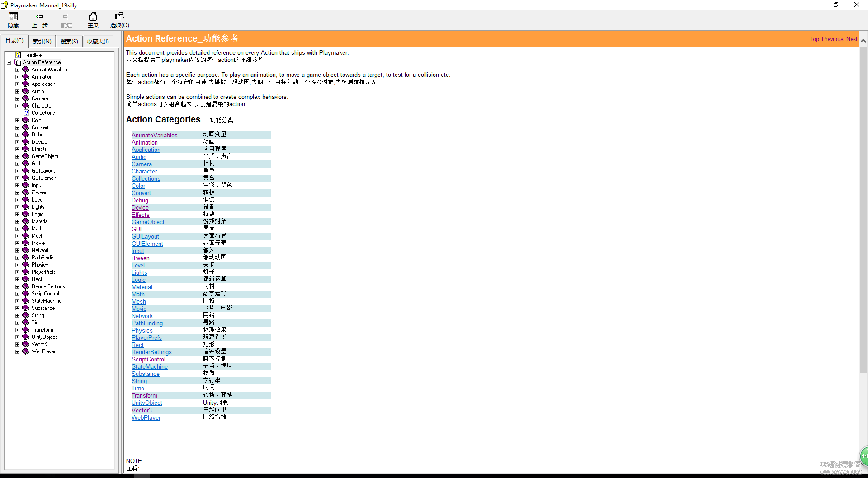Click the scroll-up arrow of content pane
The image size is (868, 478).
[863, 41]
